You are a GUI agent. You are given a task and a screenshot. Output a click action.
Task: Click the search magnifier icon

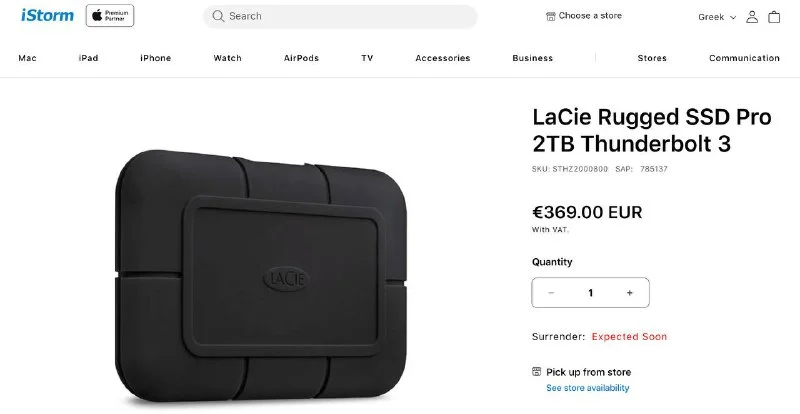(x=218, y=16)
